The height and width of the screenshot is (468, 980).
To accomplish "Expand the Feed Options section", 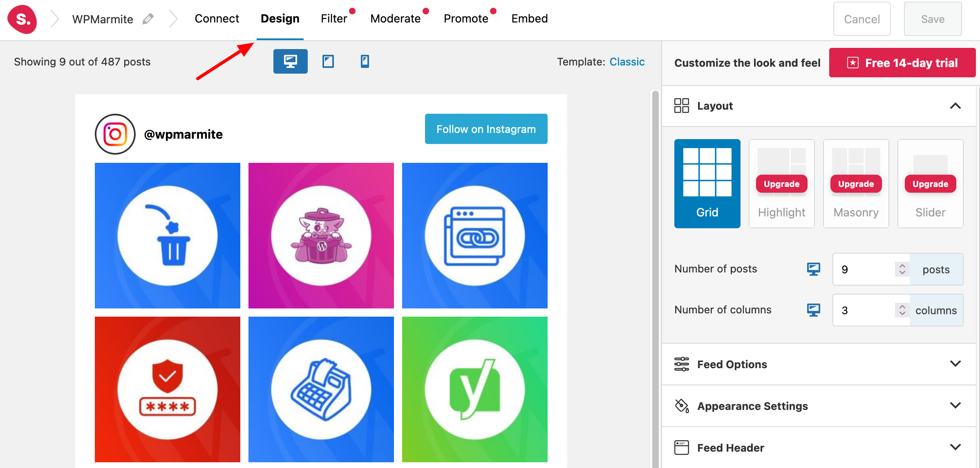I will click(x=955, y=364).
